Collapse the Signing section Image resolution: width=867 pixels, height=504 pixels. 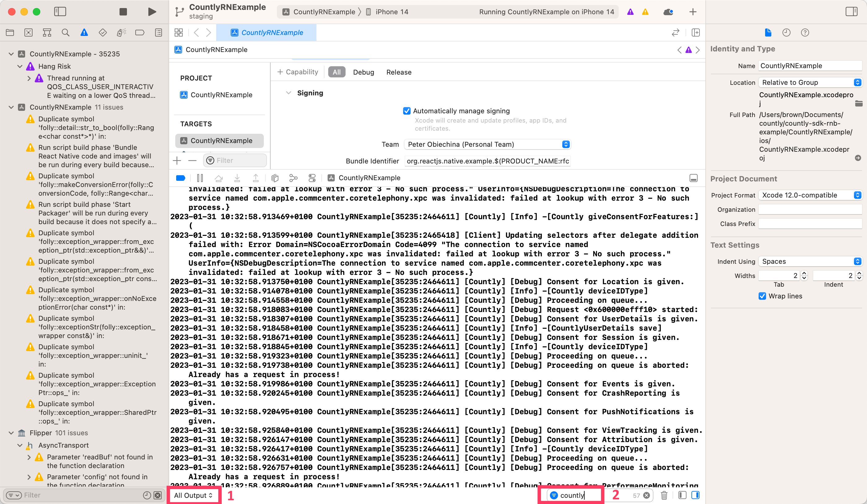point(289,93)
